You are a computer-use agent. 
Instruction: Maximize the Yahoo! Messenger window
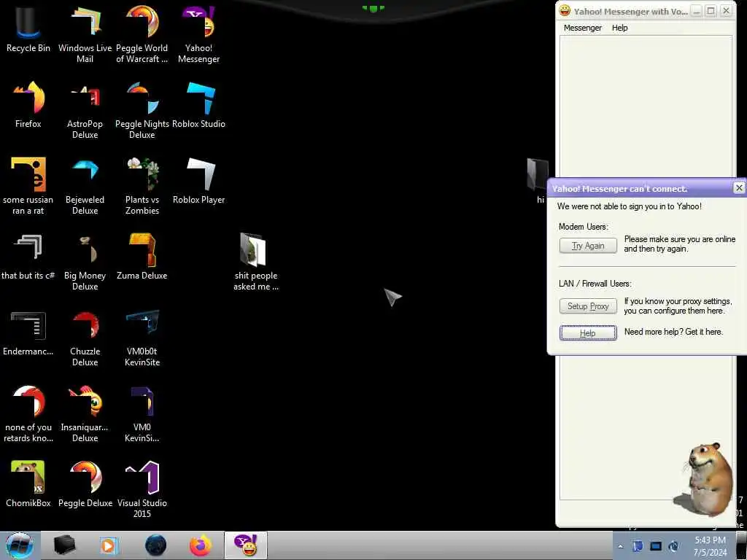point(711,10)
